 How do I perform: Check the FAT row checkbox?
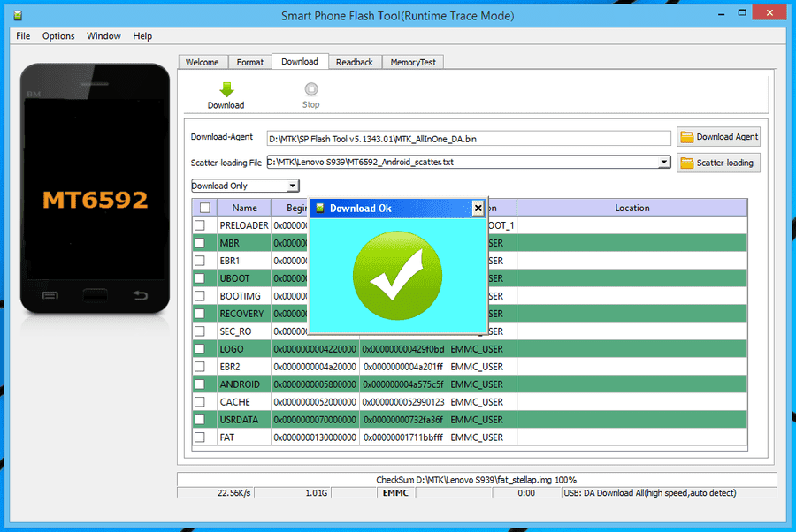[x=200, y=437]
